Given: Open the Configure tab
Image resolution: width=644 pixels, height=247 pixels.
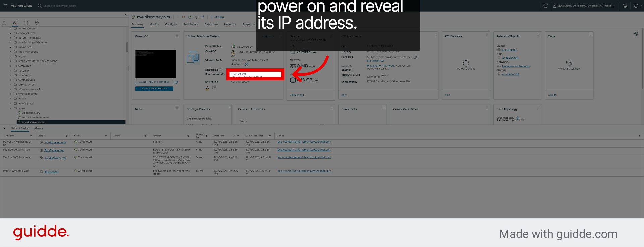Looking at the screenshot, I should tap(171, 24).
